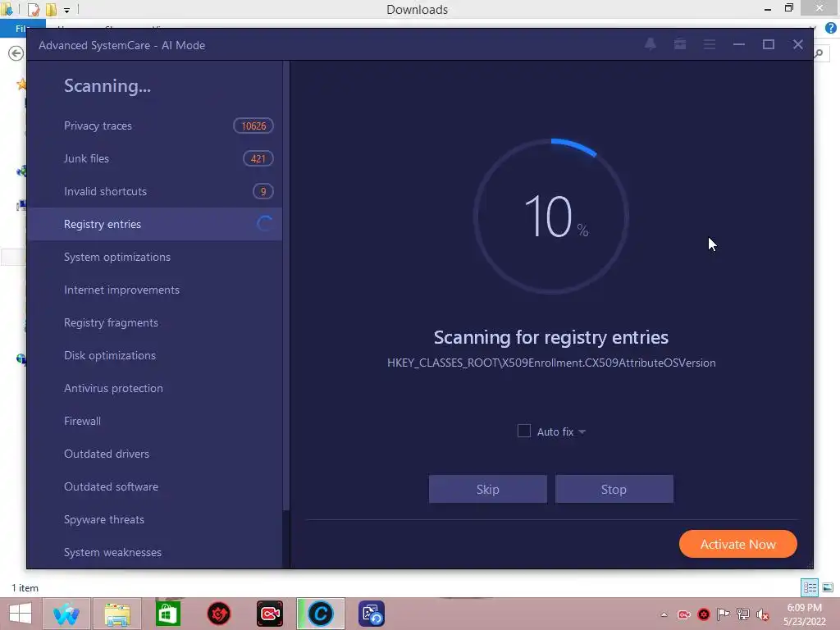This screenshot has height=630, width=840.
Task: Open the toolbox briefcase icon in title bar
Action: coord(680,44)
